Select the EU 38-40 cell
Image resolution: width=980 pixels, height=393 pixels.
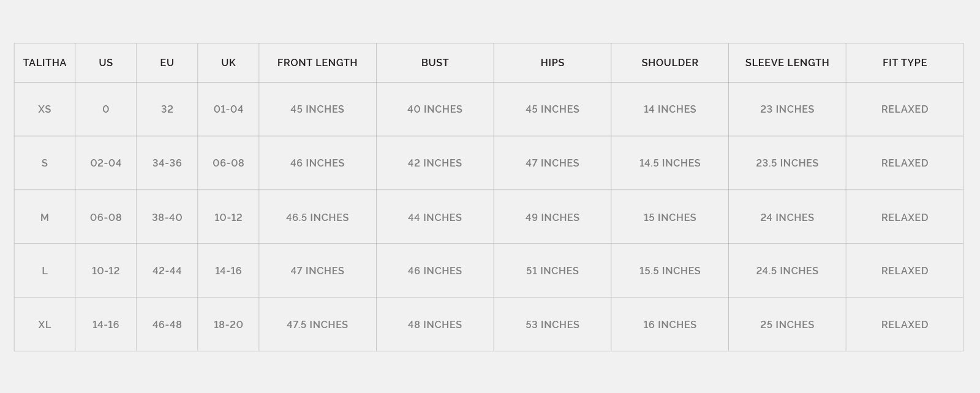coord(167,217)
